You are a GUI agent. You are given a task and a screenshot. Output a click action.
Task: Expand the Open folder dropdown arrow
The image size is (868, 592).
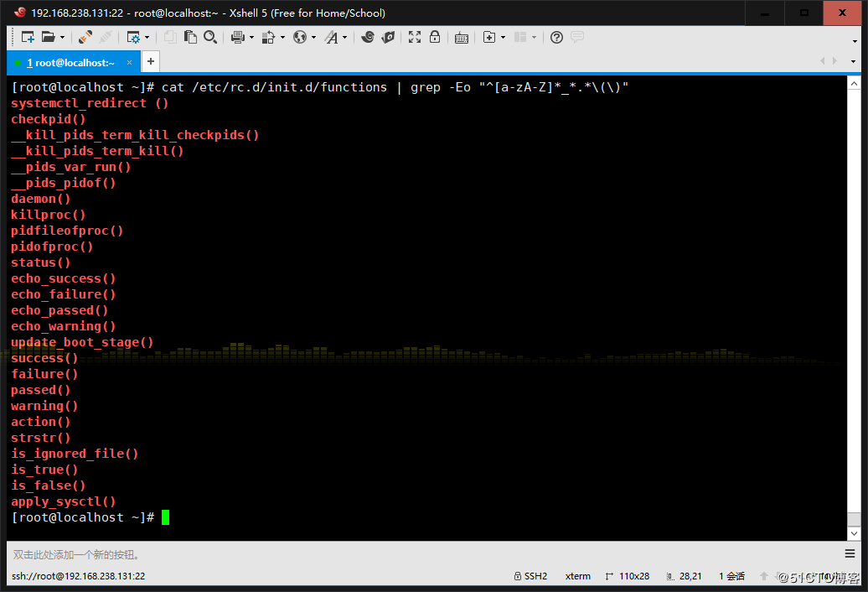pyautogui.click(x=62, y=38)
